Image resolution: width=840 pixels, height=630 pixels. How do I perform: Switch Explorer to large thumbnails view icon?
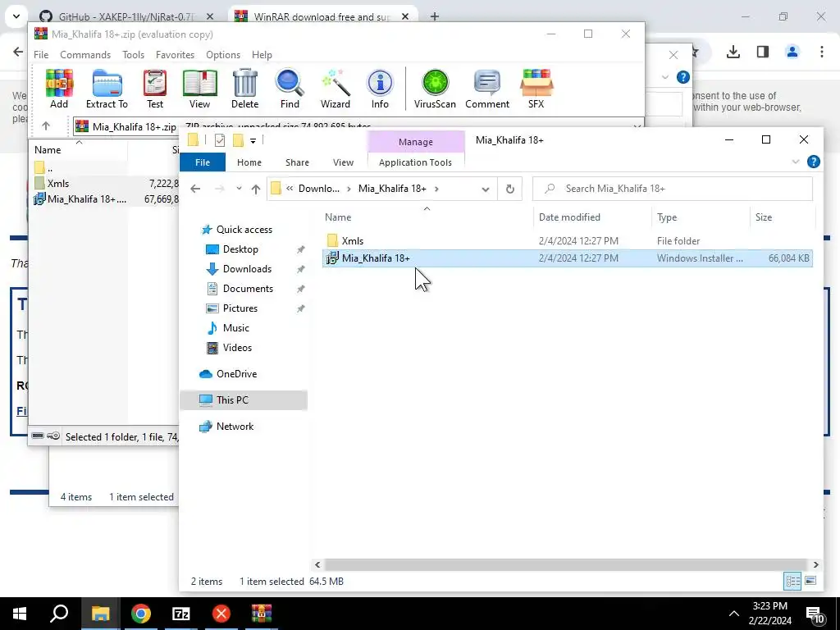coord(810,582)
